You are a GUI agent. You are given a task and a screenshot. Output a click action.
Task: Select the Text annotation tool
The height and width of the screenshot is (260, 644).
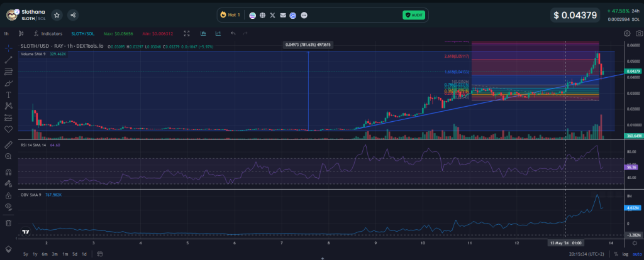click(x=8, y=95)
